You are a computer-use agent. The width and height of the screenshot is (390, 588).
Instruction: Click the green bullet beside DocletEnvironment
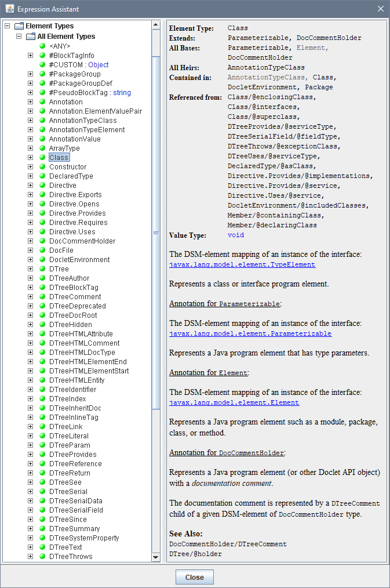coord(42,260)
